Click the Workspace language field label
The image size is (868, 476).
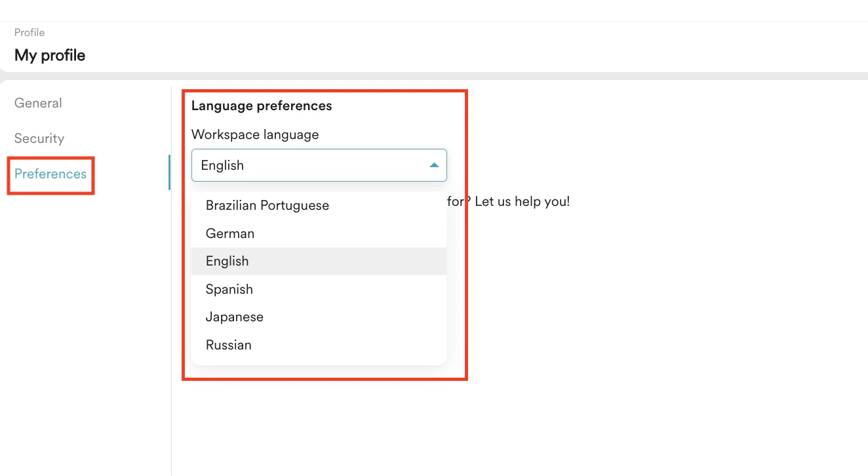click(254, 134)
